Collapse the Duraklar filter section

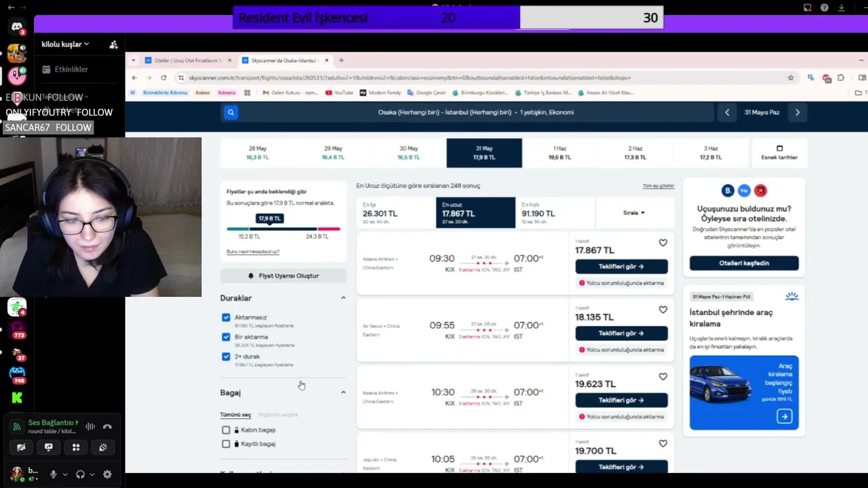click(x=343, y=298)
